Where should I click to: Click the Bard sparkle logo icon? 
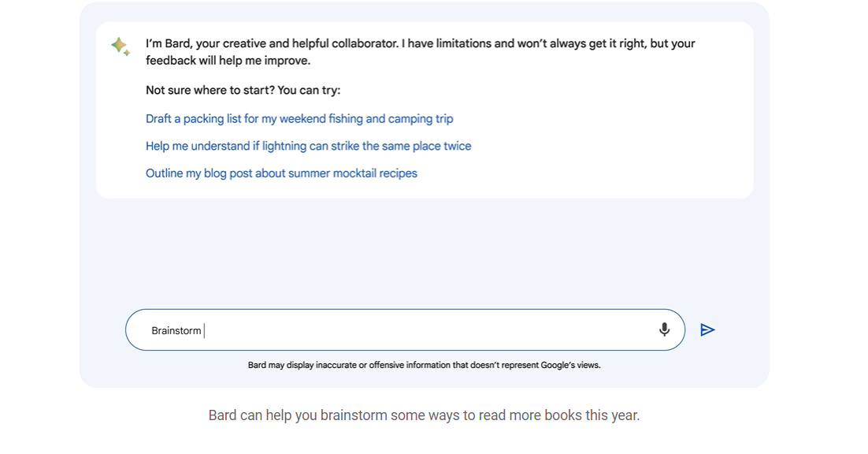point(121,47)
